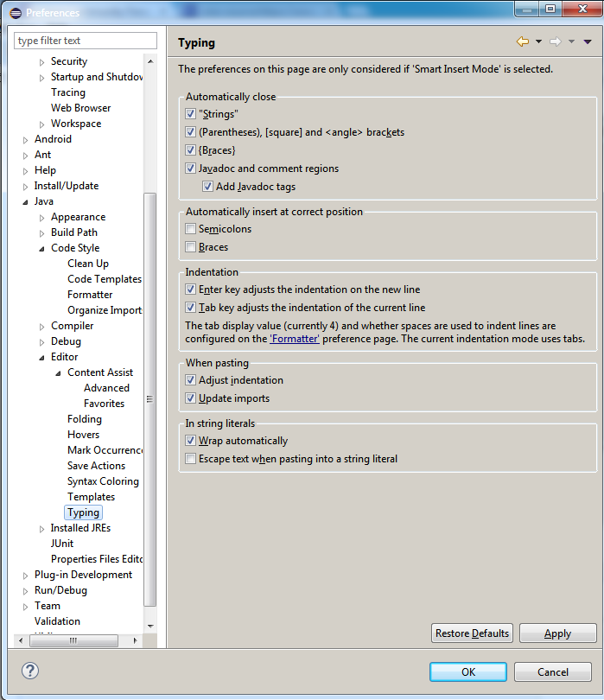This screenshot has width=604, height=700.
Task: Click the tree vertical scrollbar thumb
Action: coord(150,399)
